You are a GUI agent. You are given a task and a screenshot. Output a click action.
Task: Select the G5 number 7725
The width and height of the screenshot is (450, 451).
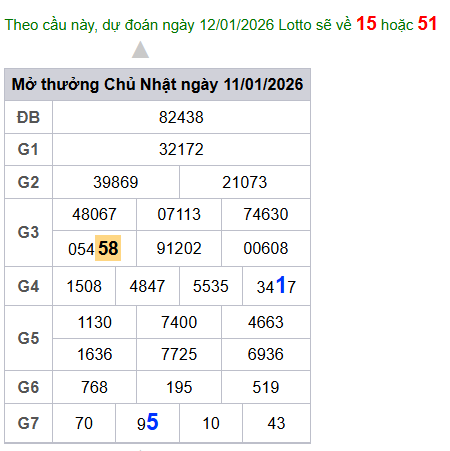(179, 354)
